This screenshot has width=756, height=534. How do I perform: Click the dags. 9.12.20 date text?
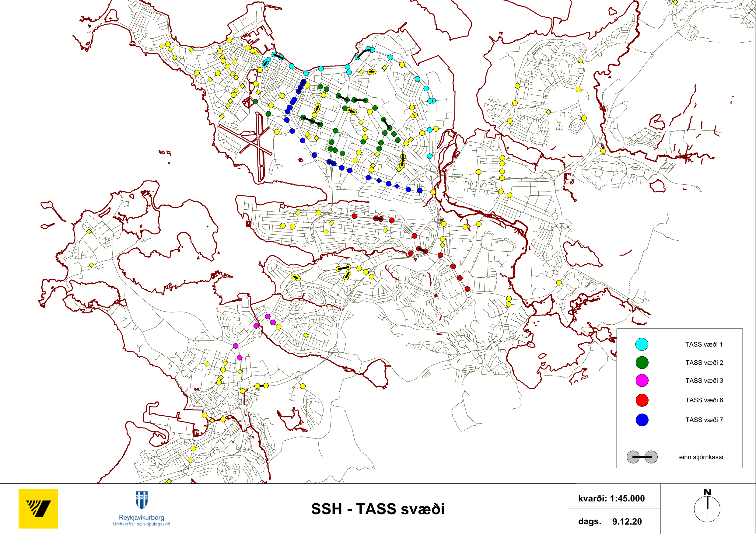click(x=610, y=522)
